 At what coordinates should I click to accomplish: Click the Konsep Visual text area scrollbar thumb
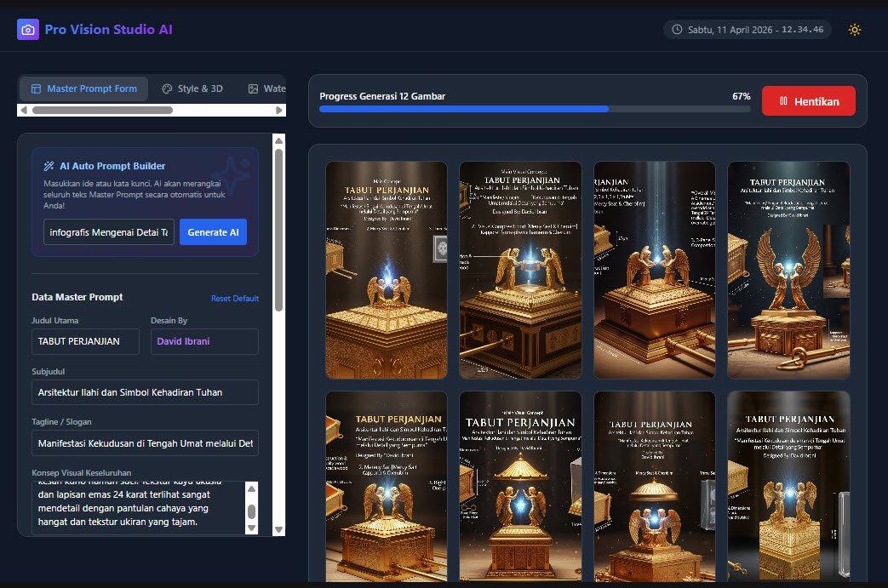[252, 511]
